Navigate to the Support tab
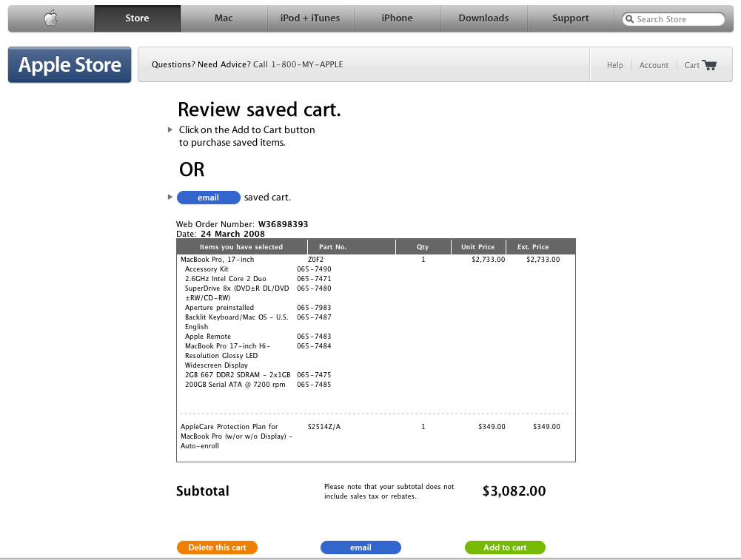 [571, 18]
